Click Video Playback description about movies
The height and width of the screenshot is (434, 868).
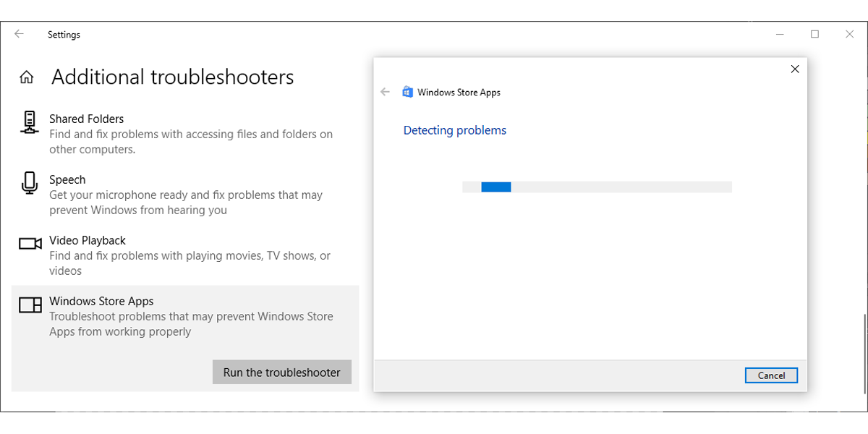[190, 263]
